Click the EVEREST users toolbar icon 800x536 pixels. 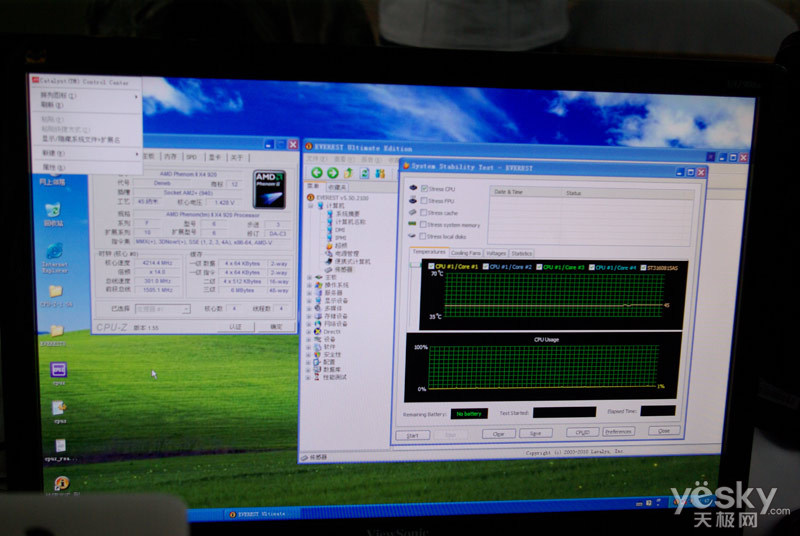tap(380, 173)
